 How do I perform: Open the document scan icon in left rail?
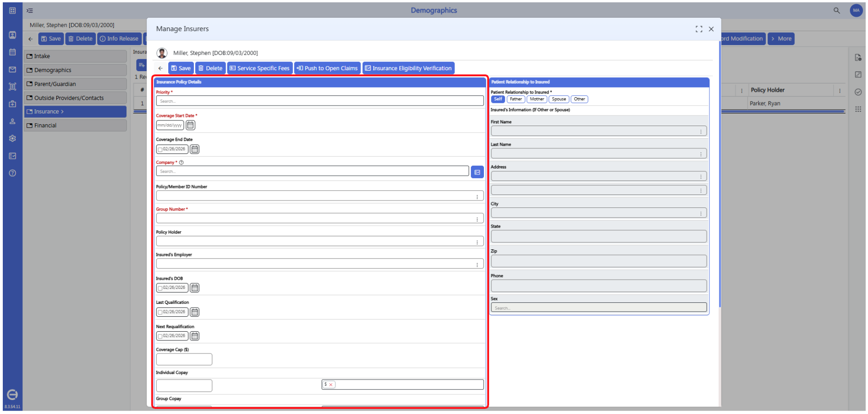[13, 87]
